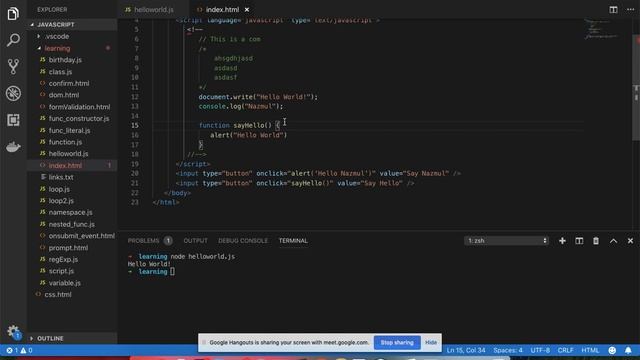Open confirm.html file
Viewport: 640px width, 360px height.
(x=72, y=83)
